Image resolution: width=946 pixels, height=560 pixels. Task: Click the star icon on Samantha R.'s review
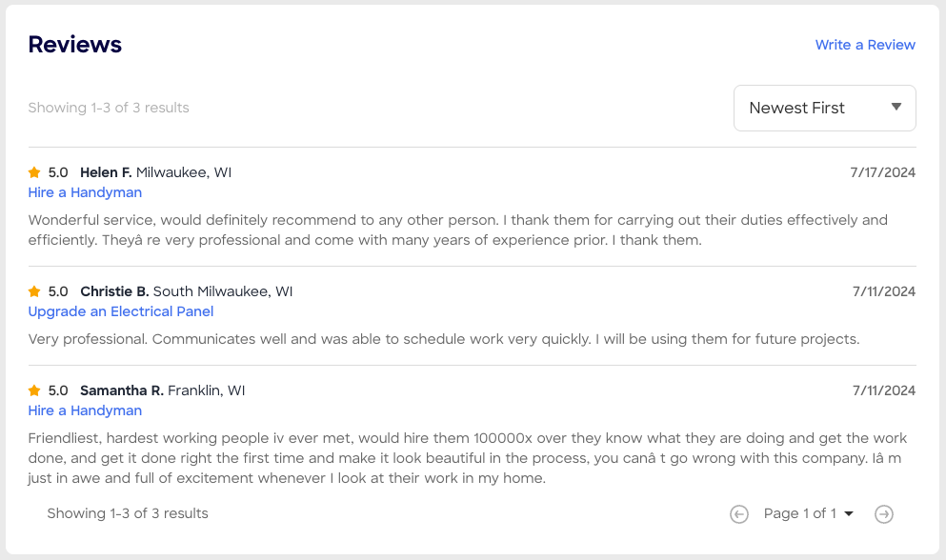tap(34, 390)
